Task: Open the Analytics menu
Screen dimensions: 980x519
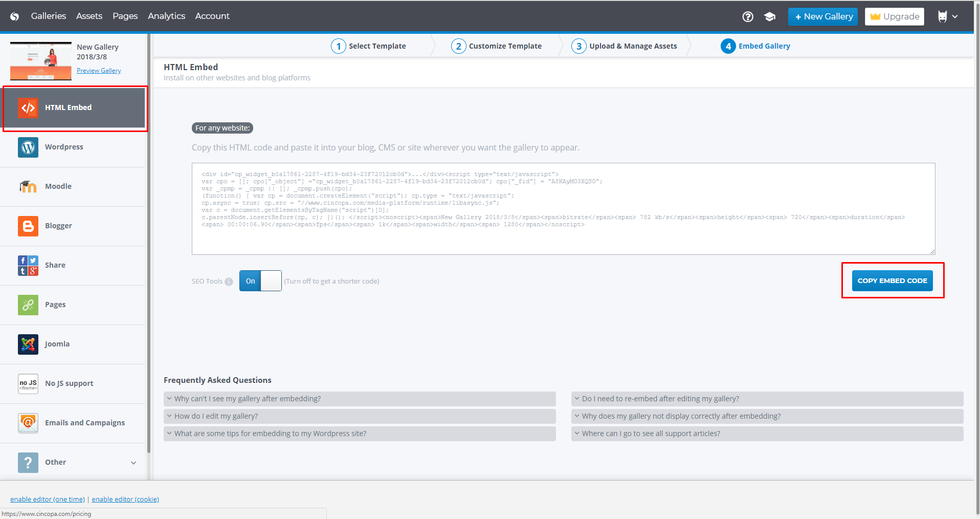Action: 166,16
